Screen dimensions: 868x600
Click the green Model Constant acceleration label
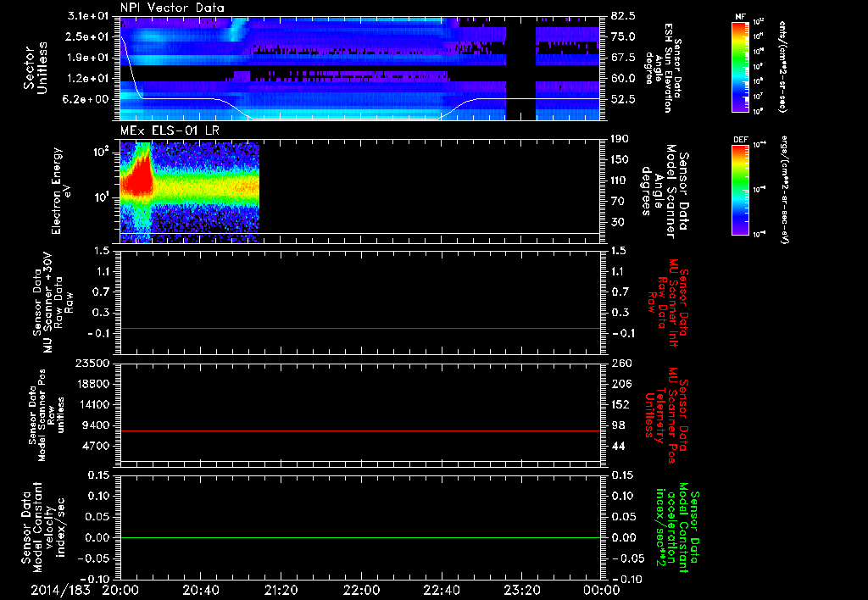[x=677, y=528]
